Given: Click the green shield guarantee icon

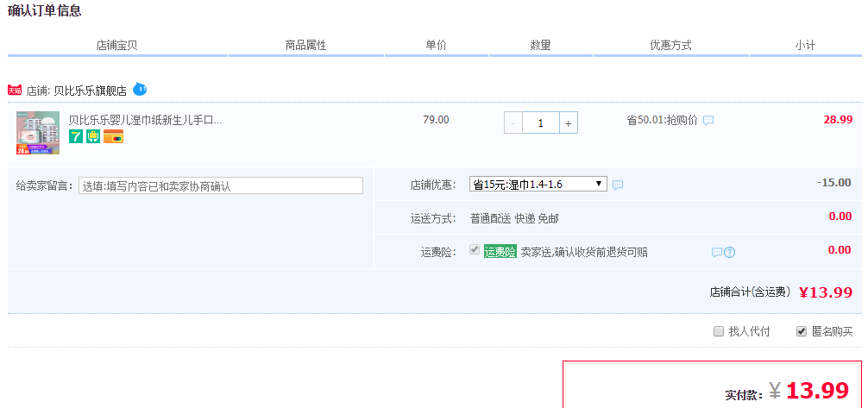Looking at the screenshot, I should tap(93, 136).
